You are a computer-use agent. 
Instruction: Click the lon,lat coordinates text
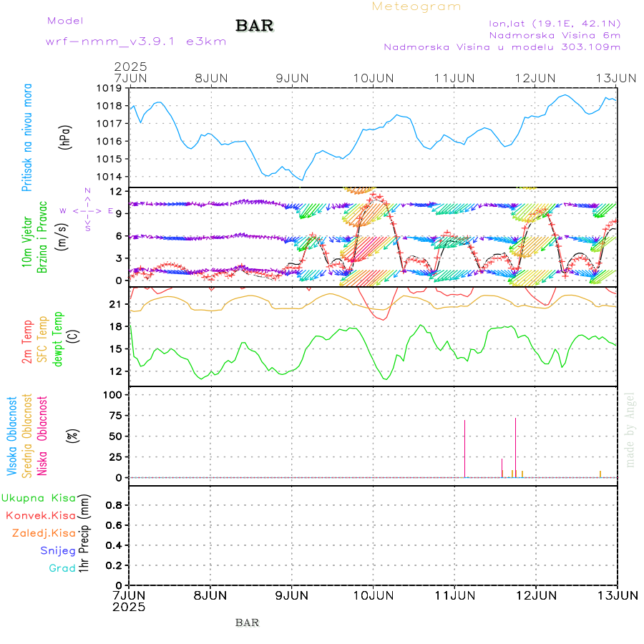[x=555, y=22]
